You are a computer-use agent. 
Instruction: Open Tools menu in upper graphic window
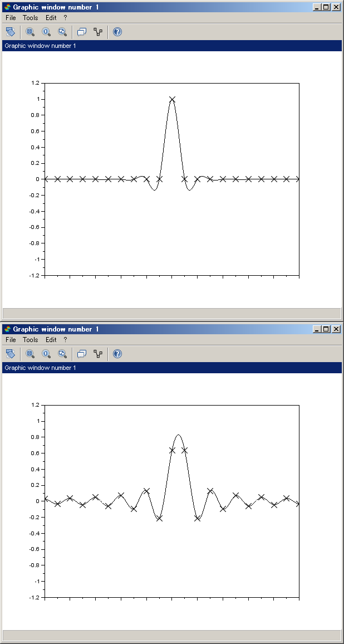click(x=31, y=18)
